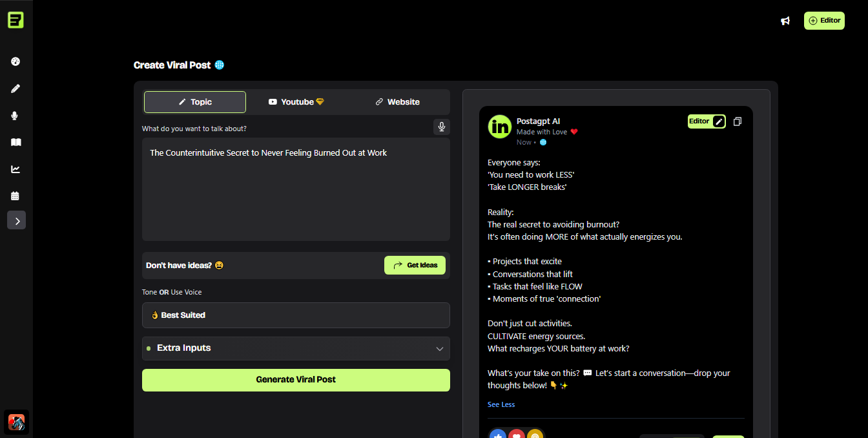Click the green Editor button in the top bar

pos(824,21)
